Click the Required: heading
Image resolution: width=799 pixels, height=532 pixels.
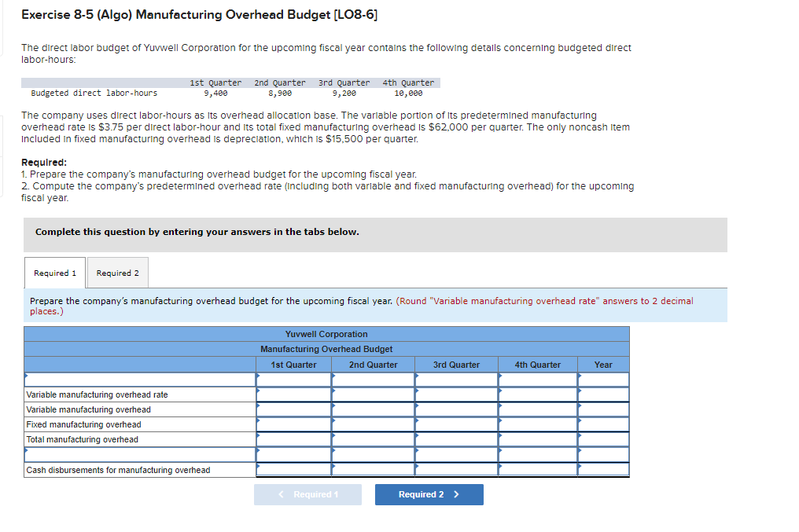(x=44, y=163)
